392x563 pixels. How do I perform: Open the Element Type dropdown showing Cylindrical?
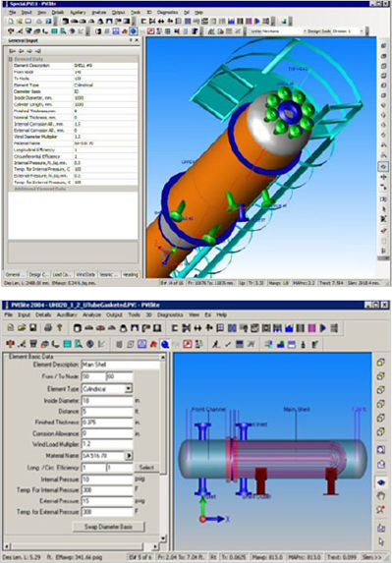[x=107, y=389]
